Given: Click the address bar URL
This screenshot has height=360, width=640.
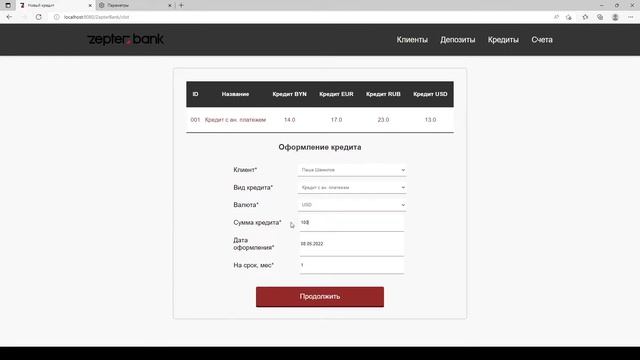Looking at the screenshot, I should [x=96, y=17].
